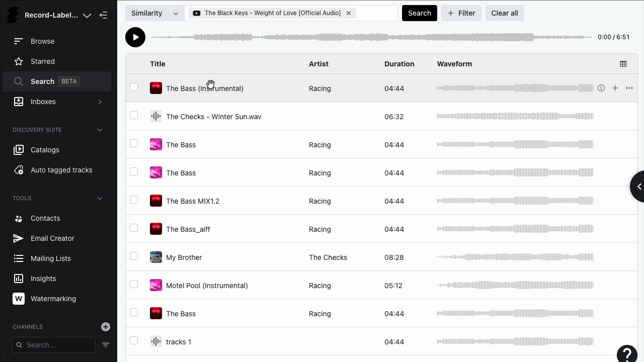Click the Inboxes tray icon
The image size is (644, 362).
tap(19, 102)
